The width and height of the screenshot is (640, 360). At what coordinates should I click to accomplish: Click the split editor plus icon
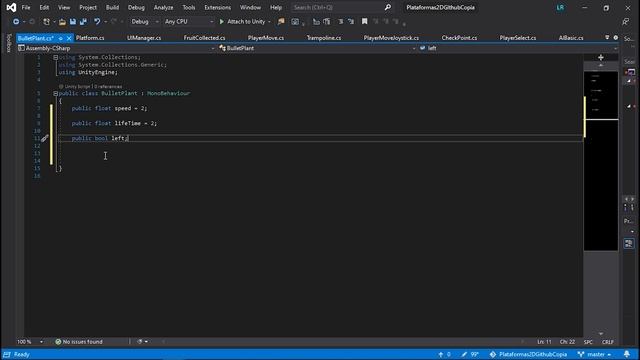(x=600, y=58)
